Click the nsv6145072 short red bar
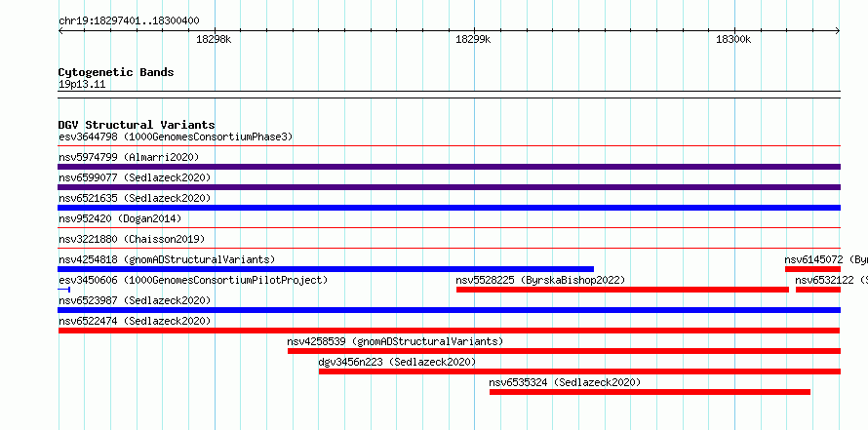This screenshot has height=430, width=868. [x=812, y=269]
